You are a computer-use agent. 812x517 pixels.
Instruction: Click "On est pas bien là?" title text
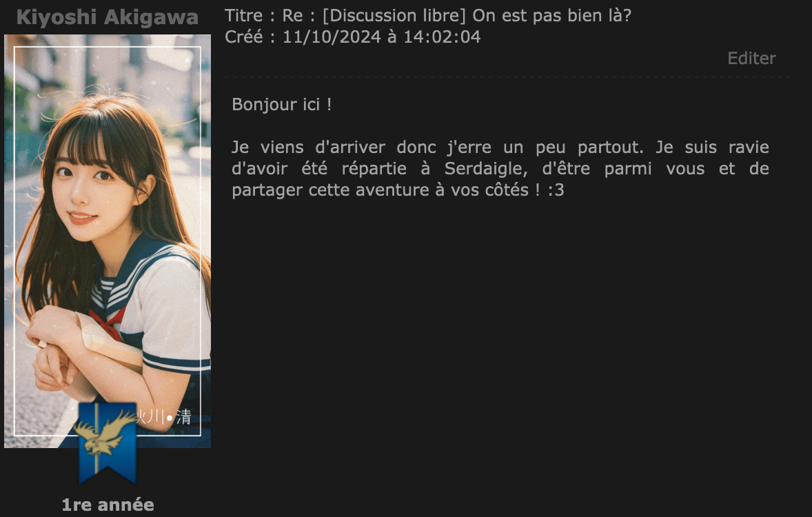552,16
